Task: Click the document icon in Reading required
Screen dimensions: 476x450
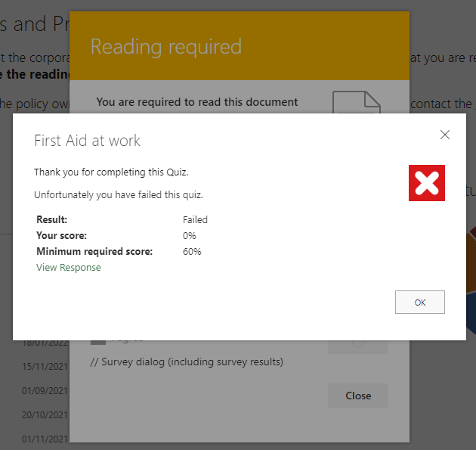Action: coord(358,103)
